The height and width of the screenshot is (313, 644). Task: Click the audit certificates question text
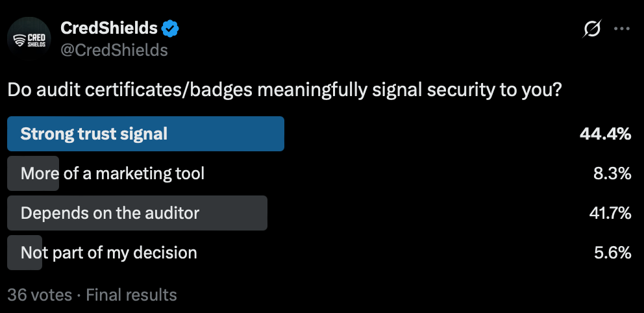[x=284, y=90]
